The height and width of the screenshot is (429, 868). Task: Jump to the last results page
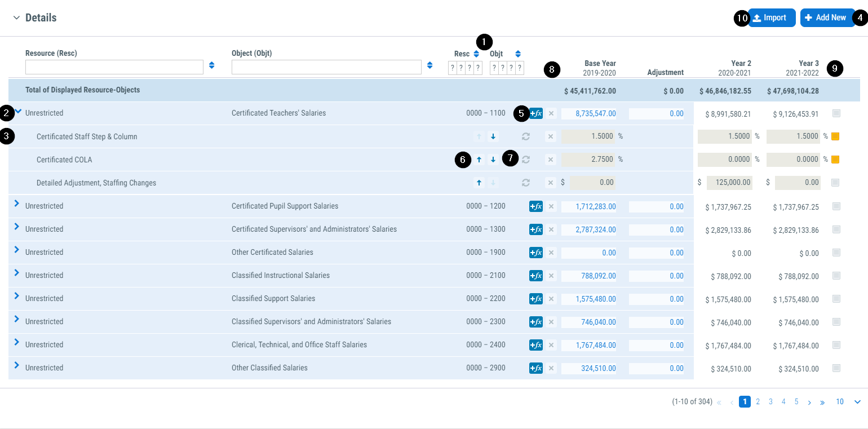pos(822,403)
